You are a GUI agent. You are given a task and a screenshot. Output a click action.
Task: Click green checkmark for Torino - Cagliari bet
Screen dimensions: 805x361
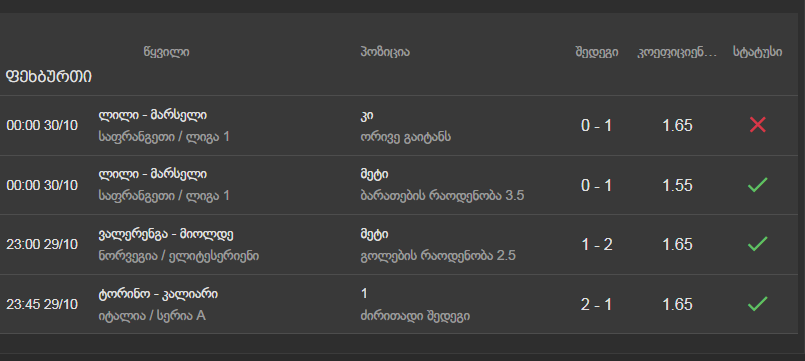(757, 303)
